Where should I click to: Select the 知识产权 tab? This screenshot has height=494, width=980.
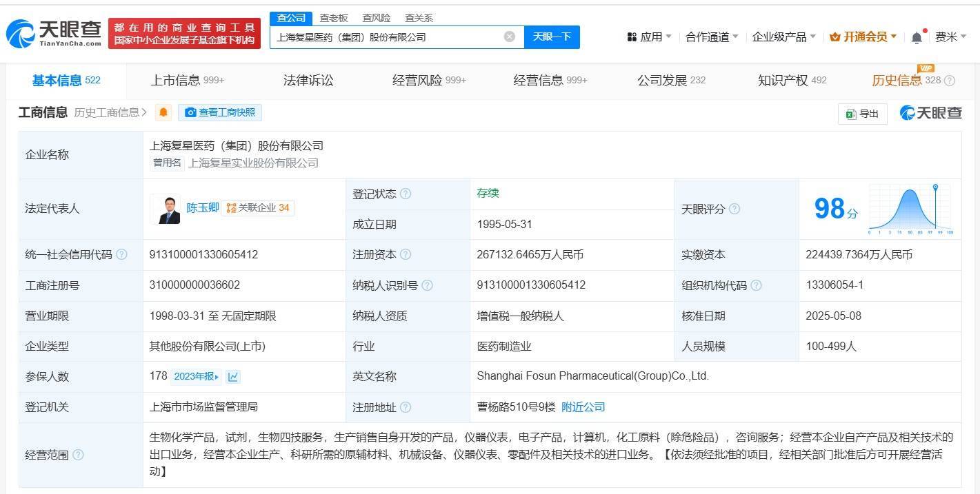pos(792,81)
